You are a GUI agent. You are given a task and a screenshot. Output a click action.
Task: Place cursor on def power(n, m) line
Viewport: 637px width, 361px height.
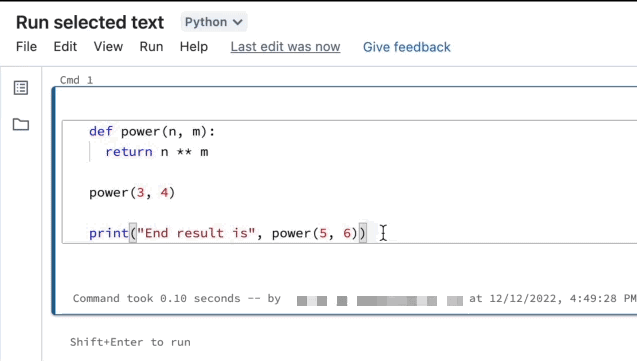click(x=152, y=132)
